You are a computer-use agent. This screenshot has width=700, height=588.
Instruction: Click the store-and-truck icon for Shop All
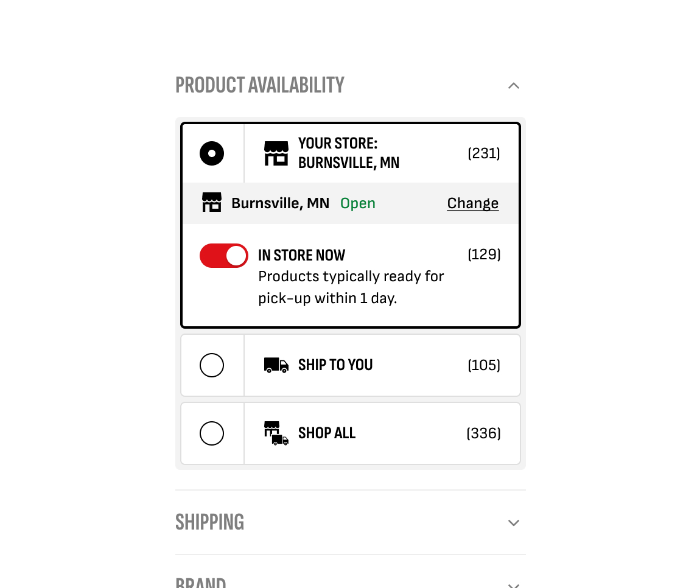click(x=276, y=433)
